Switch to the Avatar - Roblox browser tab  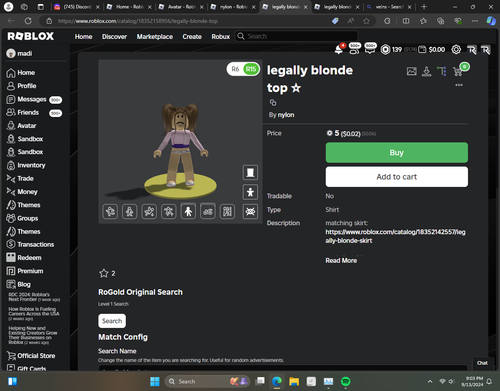coord(182,7)
